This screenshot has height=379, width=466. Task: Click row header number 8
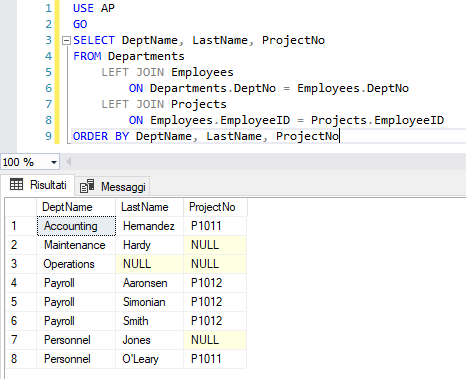21,359
